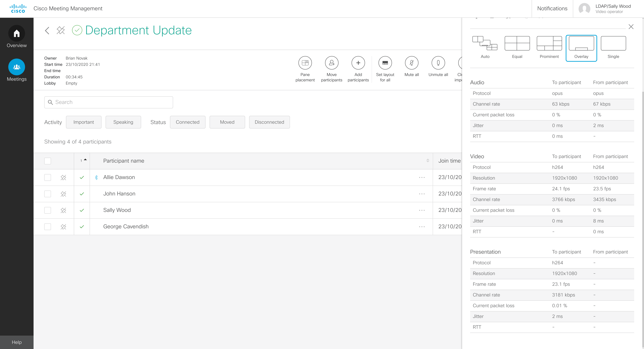Image resolution: width=644 pixels, height=349 pixels.
Task: Open the actions menu for John Hanson
Action: (x=422, y=194)
